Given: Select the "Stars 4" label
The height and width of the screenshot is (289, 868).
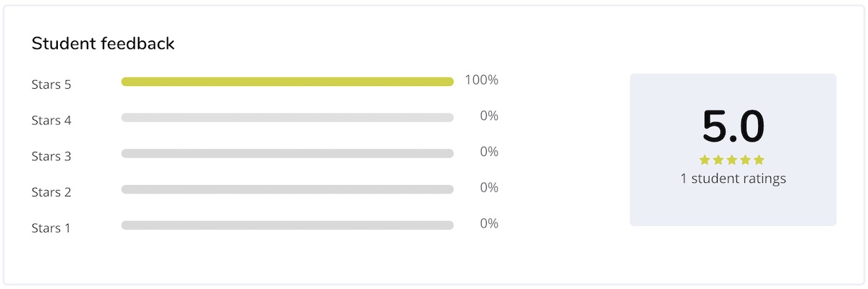Looking at the screenshot, I should tap(51, 121).
